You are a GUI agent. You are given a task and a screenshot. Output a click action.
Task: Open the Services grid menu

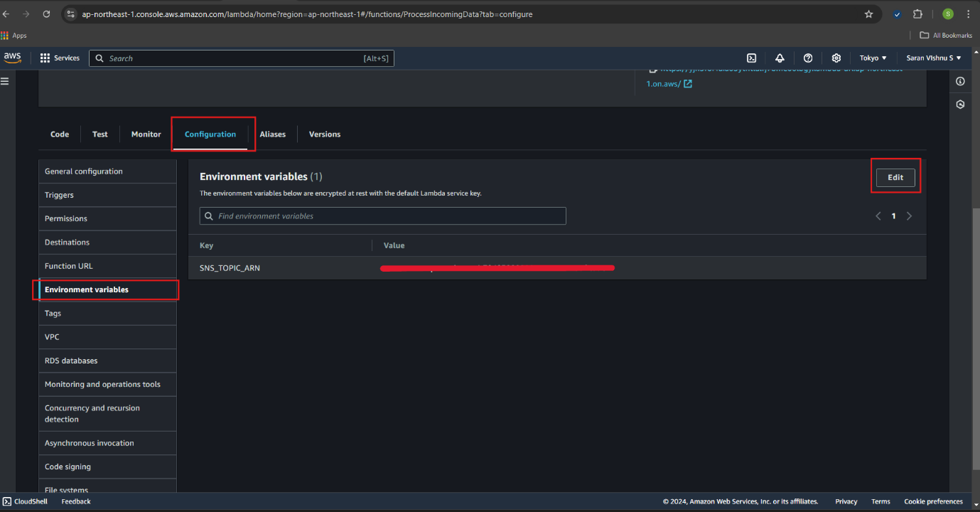[60, 58]
